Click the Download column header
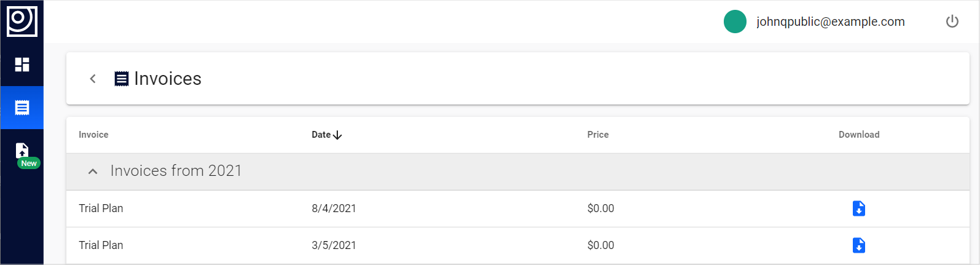980x265 pixels. [x=859, y=135]
